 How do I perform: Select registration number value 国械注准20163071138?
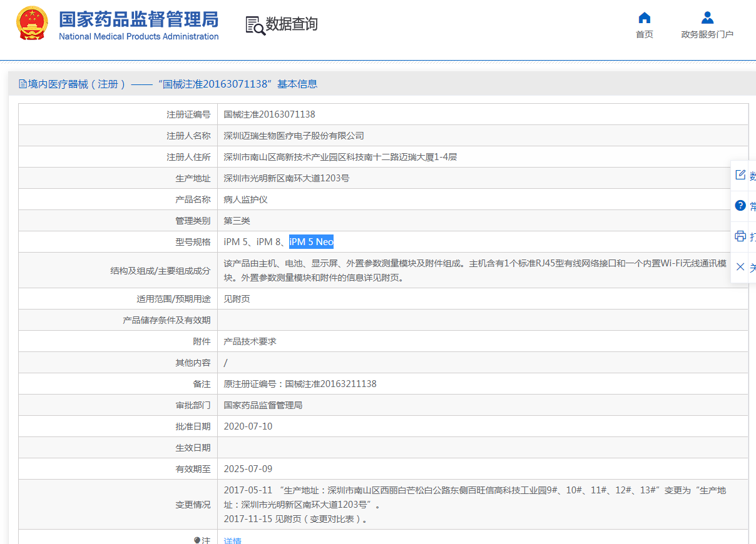pos(270,114)
